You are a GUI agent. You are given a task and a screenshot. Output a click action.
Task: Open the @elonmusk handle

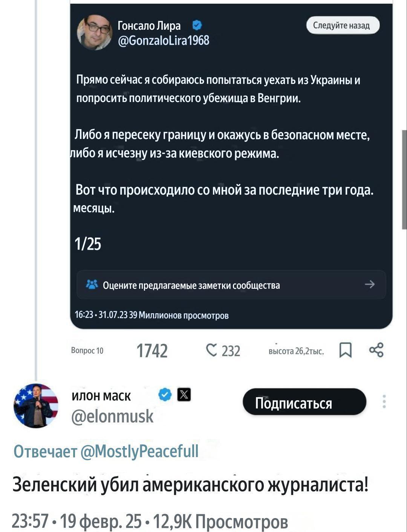point(112,416)
